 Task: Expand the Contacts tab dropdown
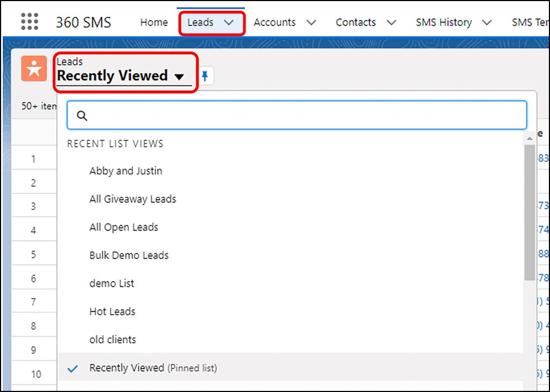pyautogui.click(x=392, y=23)
